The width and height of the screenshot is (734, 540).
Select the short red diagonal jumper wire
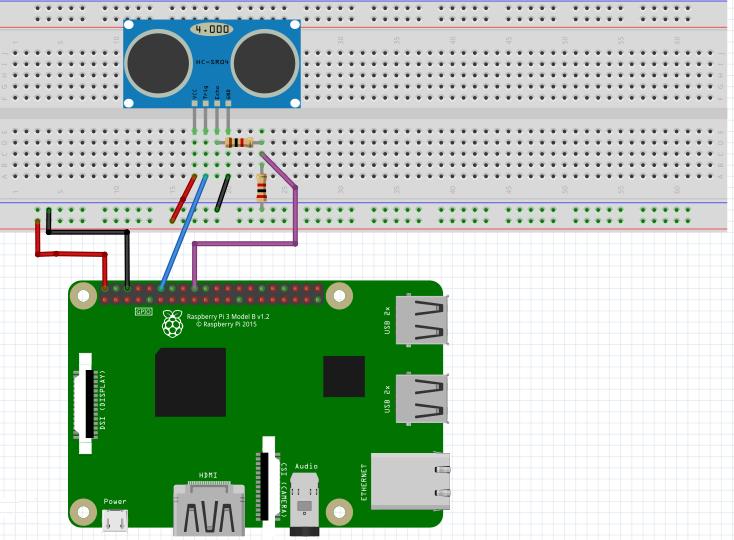(183, 198)
